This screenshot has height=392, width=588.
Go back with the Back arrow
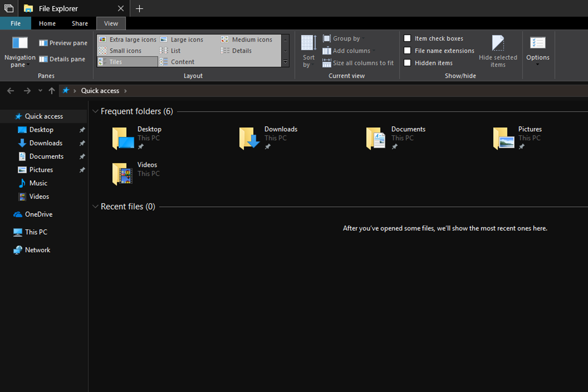[11, 91]
